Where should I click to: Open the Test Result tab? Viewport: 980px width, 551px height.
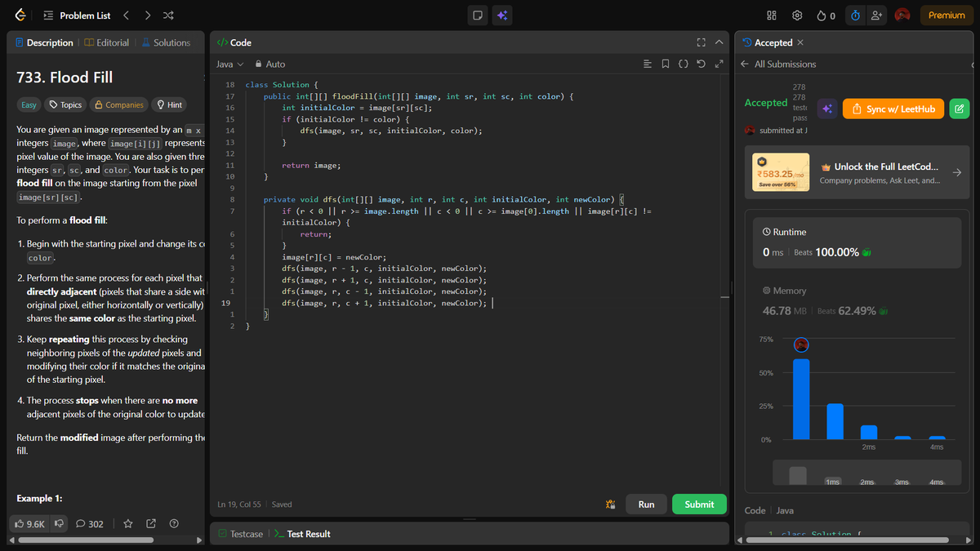(302, 534)
